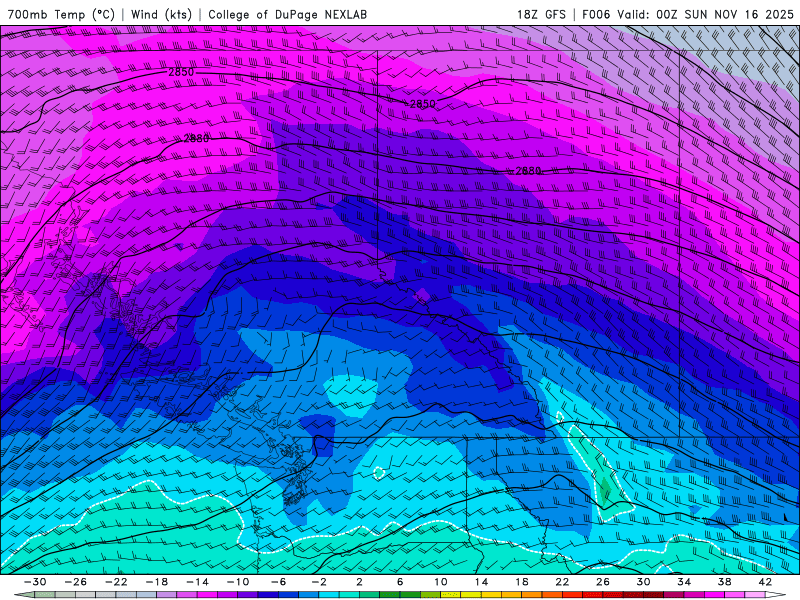Viewport: 800px width, 600px height.
Task: Click the positive 22 scale value
Action: click(x=562, y=582)
